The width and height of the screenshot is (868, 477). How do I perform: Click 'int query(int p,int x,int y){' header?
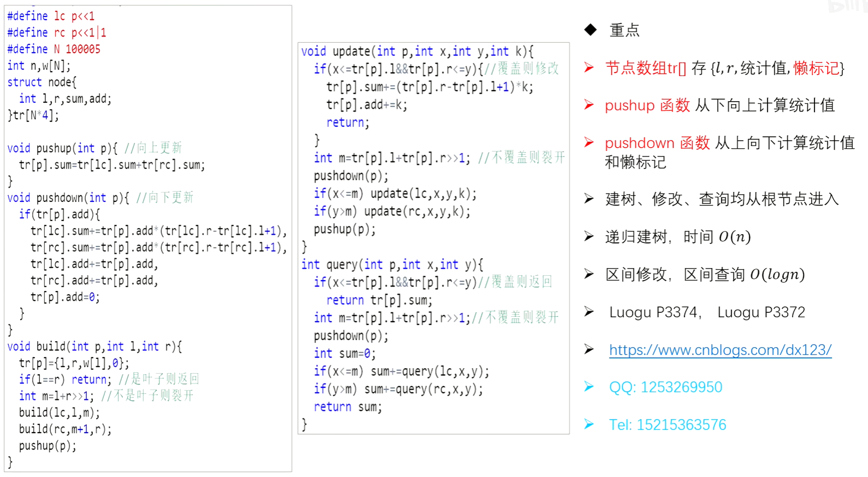click(x=392, y=264)
